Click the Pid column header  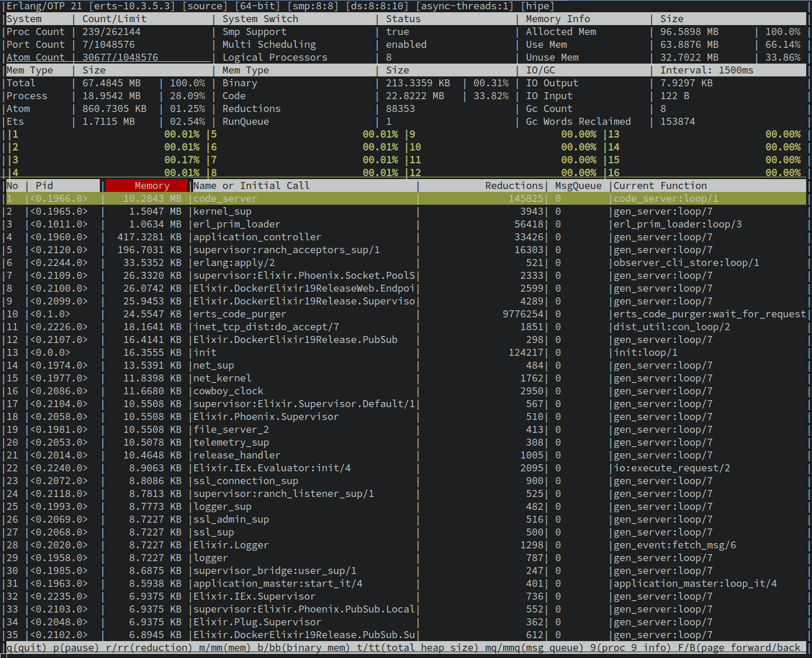point(44,185)
